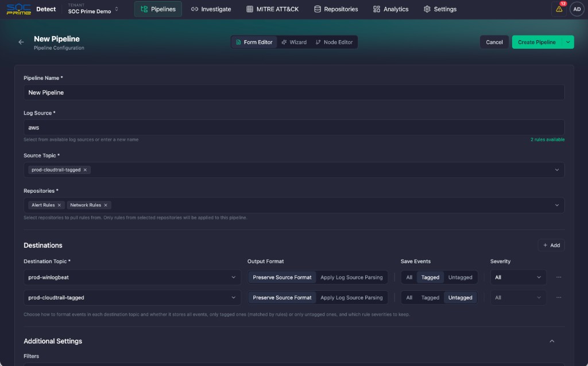This screenshot has height=366, width=588.
Task: Open the Settings tab
Action: click(x=440, y=9)
